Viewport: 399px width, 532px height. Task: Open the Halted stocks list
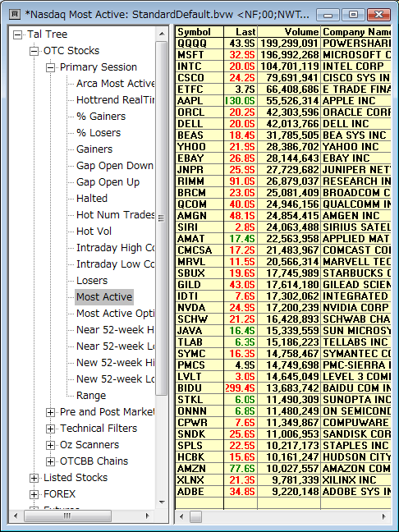tap(92, 199)
